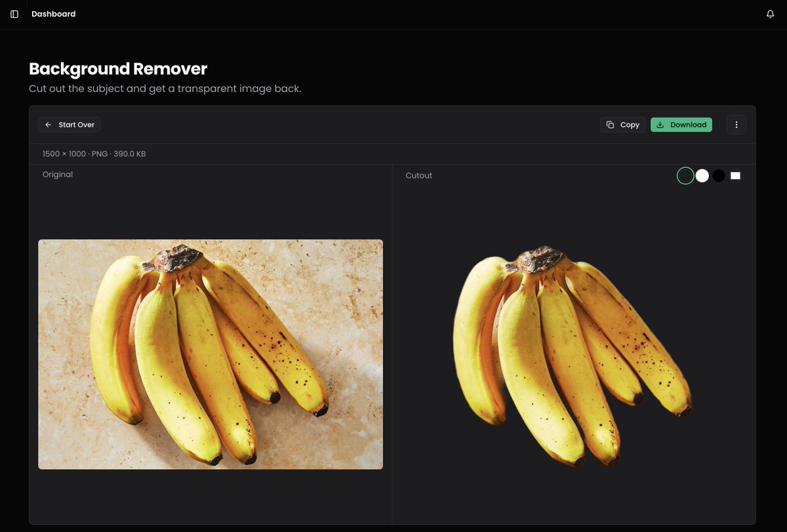Click the Start Over button

(x=70, y=125)
